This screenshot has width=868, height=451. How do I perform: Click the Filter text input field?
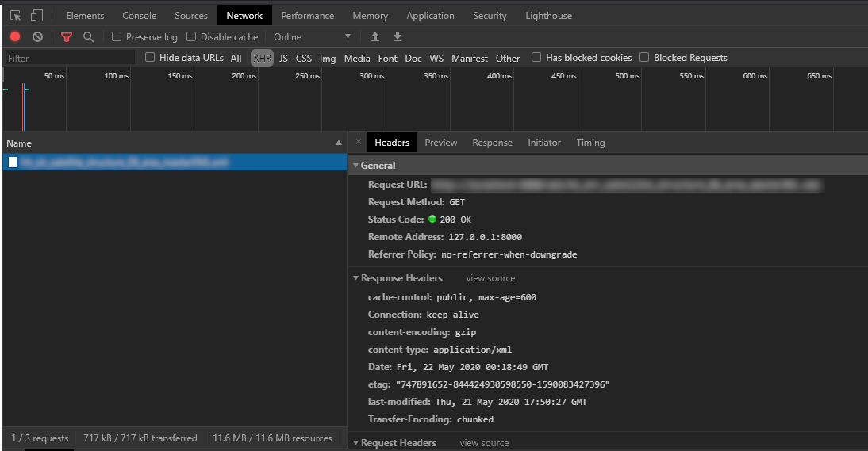[70, 58]
